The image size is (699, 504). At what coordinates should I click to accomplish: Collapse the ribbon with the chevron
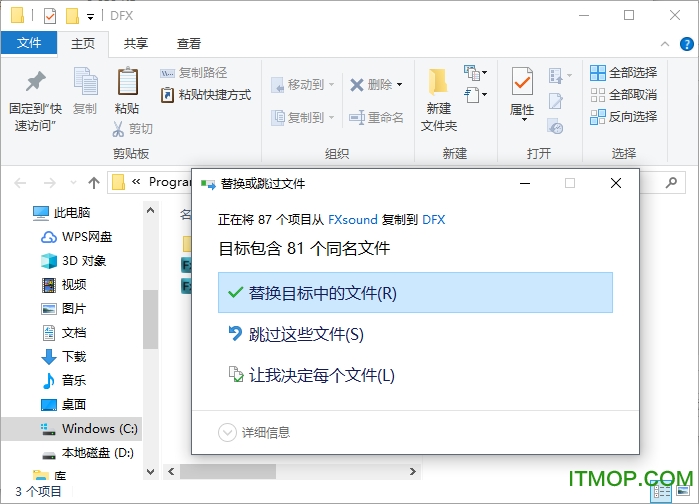665,44
